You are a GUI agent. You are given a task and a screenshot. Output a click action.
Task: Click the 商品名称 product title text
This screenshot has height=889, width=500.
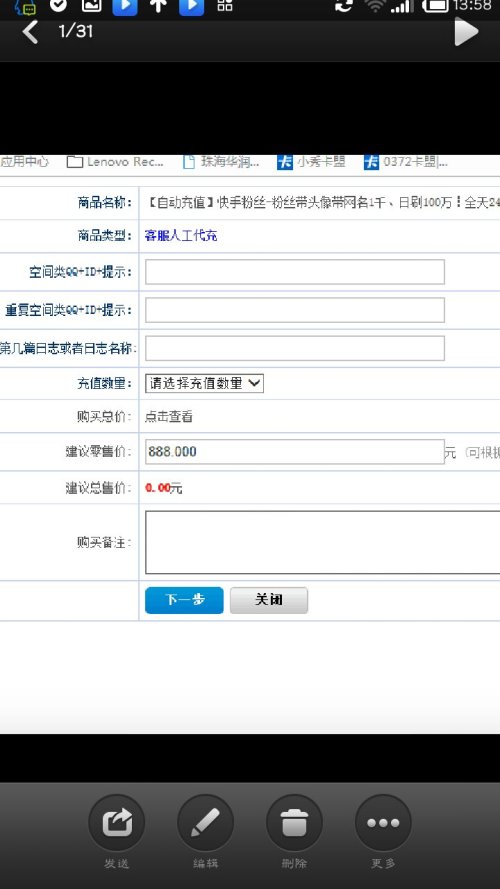click(x=324, y=202)
